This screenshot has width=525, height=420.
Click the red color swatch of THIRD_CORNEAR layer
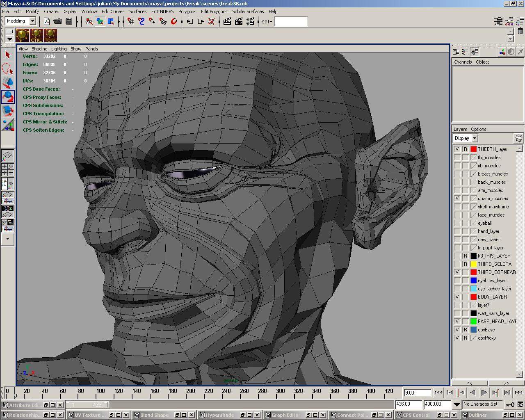(x=473, y=272)
